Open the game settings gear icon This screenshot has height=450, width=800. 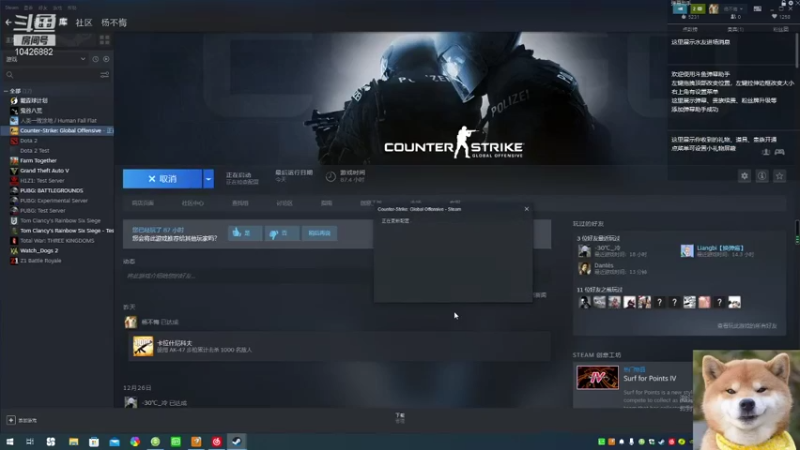pos(744,176)
